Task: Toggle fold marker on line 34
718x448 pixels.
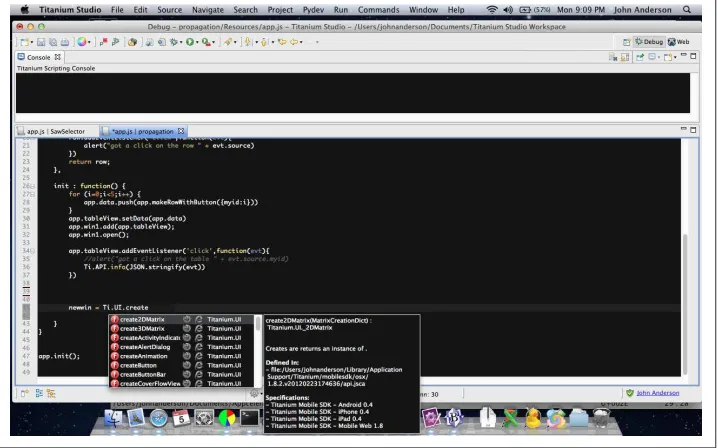Action: click(33, 251)
